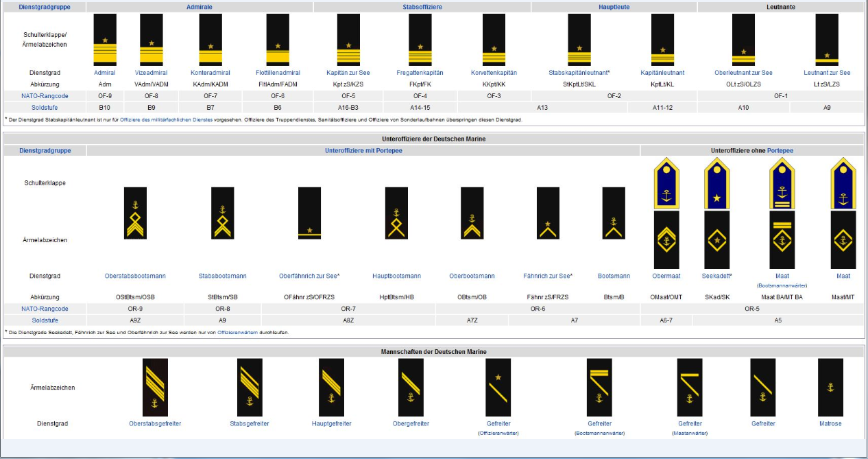Click the Hauptgefreiter rank link
This screenshot has width=868, height=459.
pyautogui.click(x=331, y=423)
